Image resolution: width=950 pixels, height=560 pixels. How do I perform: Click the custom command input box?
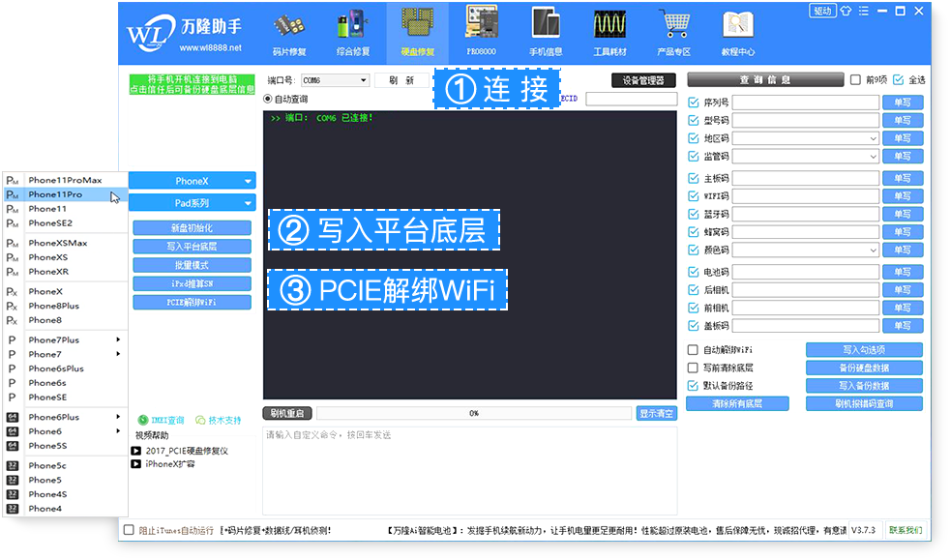(x=469, y=470)
